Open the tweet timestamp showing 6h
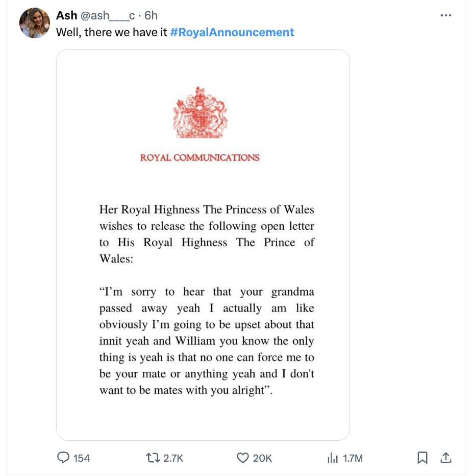The image size is (474, 476). coord(152,15)
